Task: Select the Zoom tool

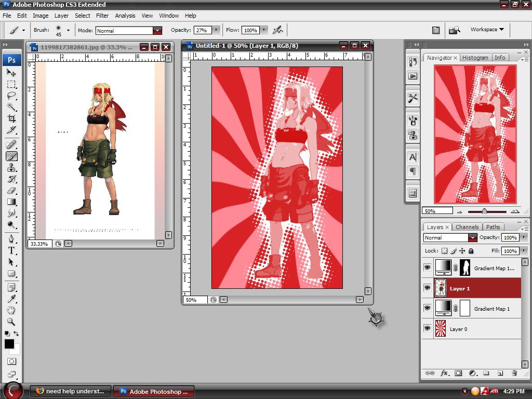Action: point(11,322)
